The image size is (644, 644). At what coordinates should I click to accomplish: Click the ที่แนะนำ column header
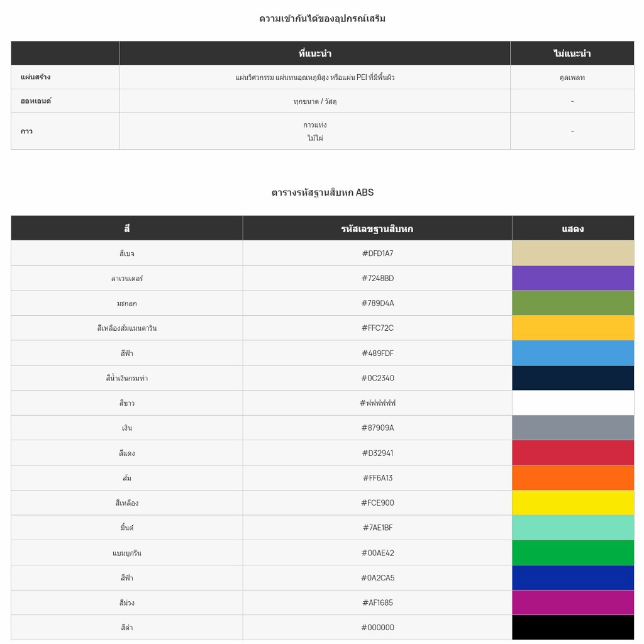pos(314,53)
